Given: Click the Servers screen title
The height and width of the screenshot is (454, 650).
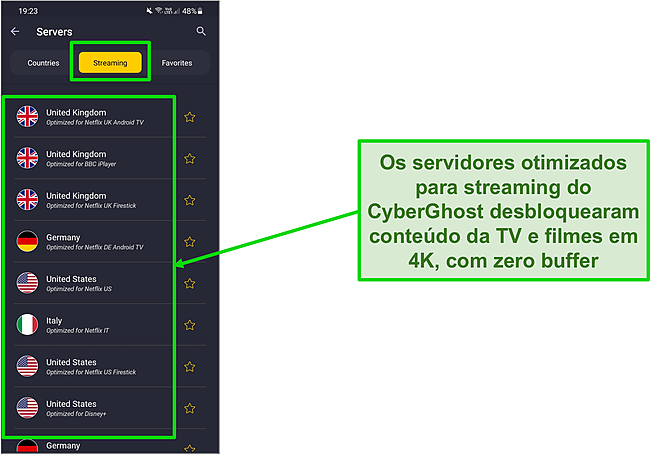Looking at the screenshot, I should pyautogui.click(x=54, y=32).
